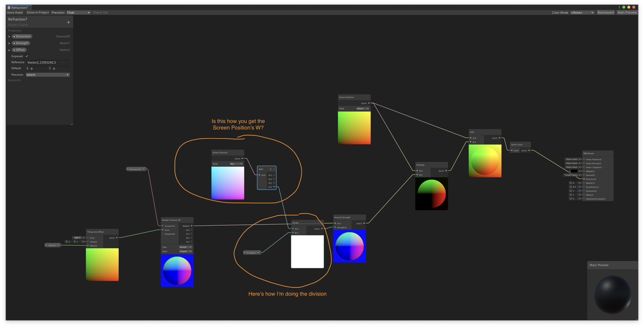Select the Distortion property pill in blackboard
This screenshot has width=644, height=327.
point(22,36)
